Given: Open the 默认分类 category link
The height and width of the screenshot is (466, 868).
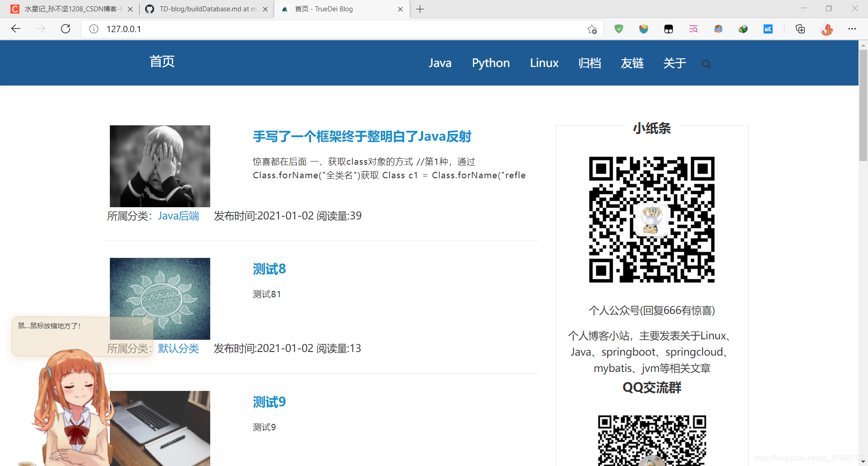Looking at the screenshot, I should [179, 348].
